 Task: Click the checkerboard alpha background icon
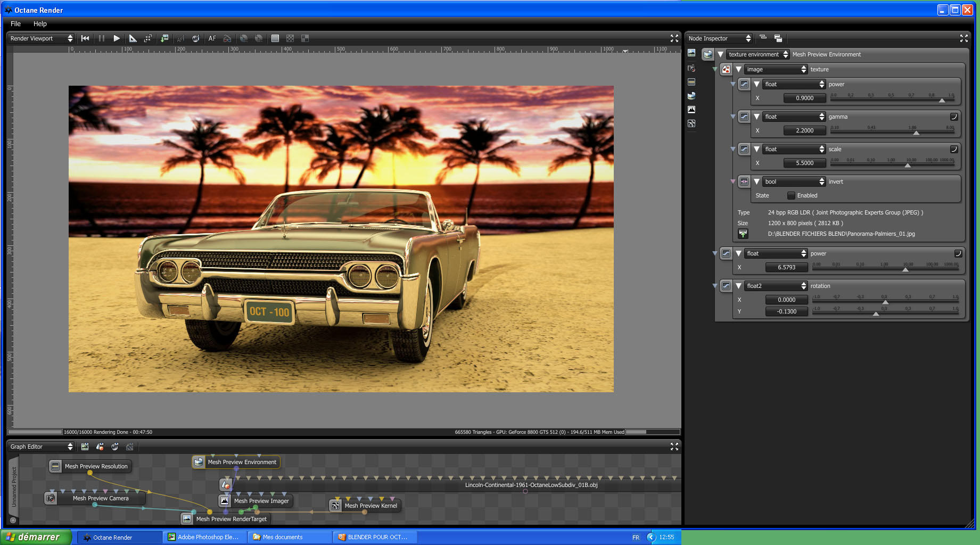pyautogui.click(x=290, y=38)
